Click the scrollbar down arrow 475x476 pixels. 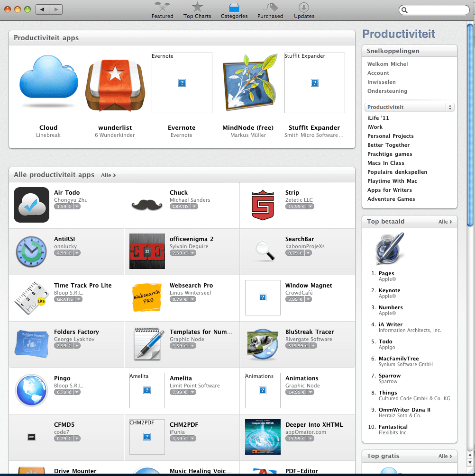(x=470, y=463)
